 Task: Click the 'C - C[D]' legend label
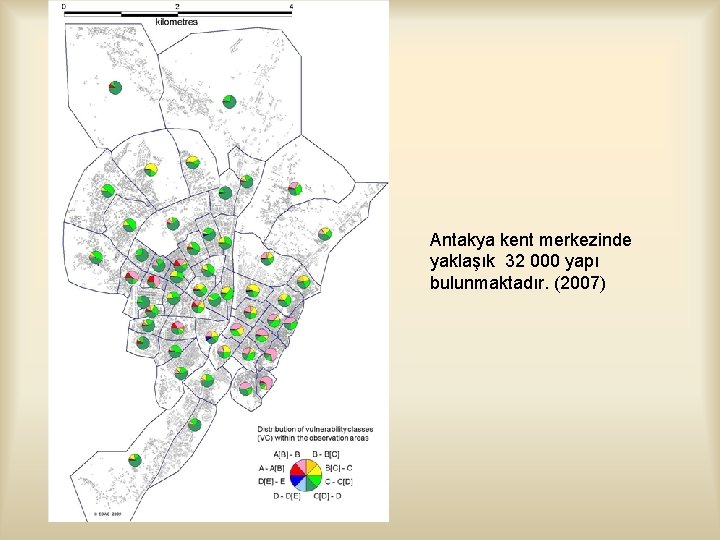point(339,482)
